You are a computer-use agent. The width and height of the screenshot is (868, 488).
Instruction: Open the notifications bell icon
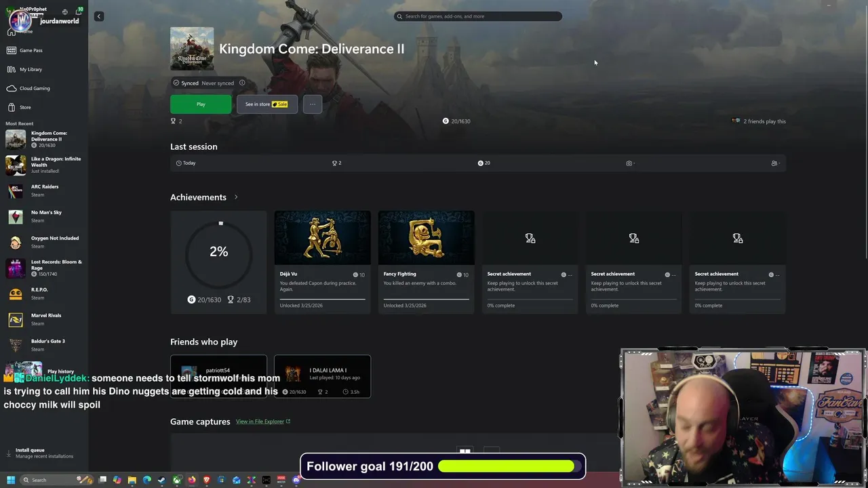pos(79,12)
